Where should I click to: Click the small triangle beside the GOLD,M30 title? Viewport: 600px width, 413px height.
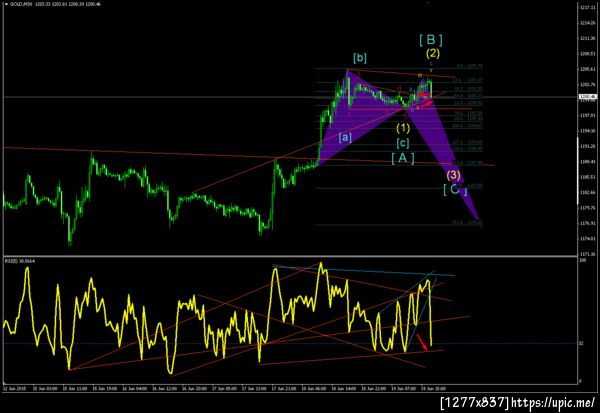pos(6,4)
